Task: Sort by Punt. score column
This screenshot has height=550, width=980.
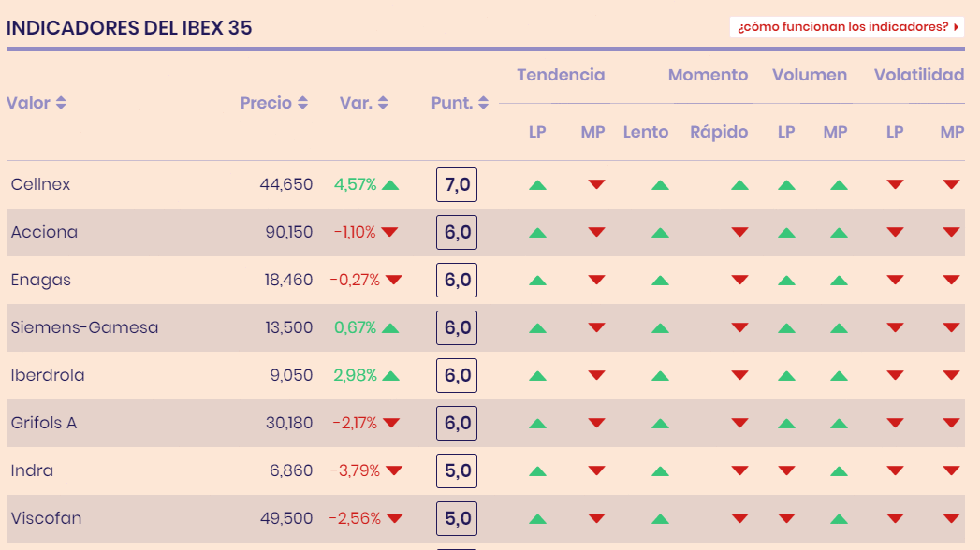Action: [x=483, y=103]
